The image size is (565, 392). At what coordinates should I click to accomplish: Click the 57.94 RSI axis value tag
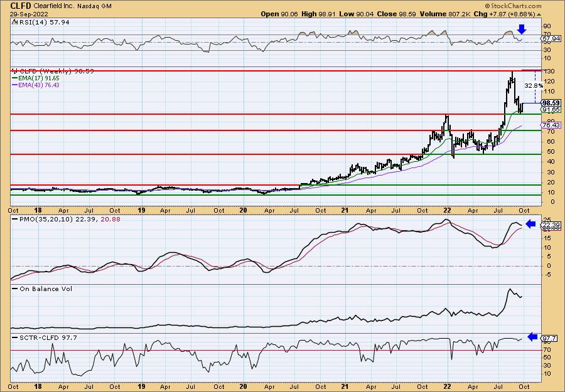click(x=551, y=38)
